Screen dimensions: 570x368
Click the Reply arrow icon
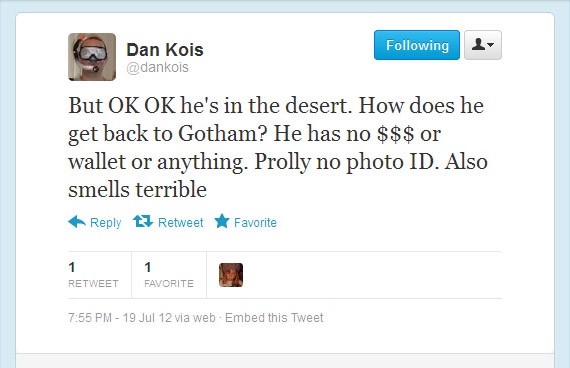tap(77, 221)
